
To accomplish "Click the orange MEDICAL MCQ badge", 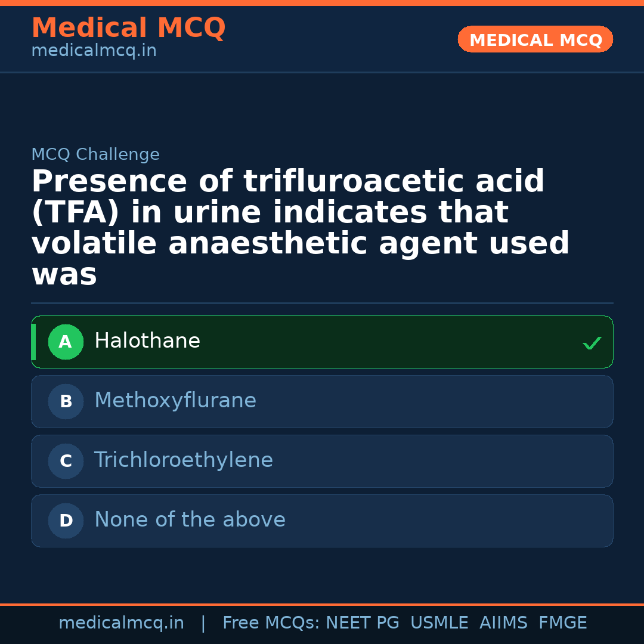I will click(x=535, y=39).
